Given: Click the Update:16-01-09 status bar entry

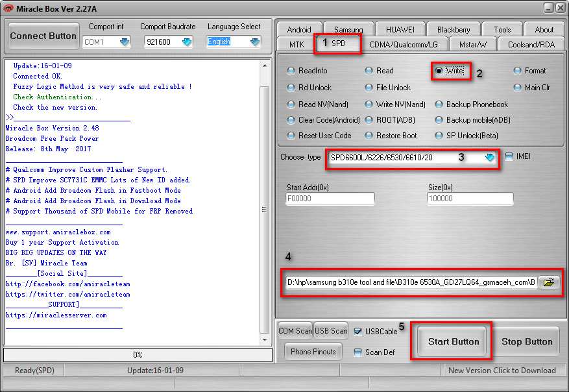Looking at the screenshot, I should coord(155,370).
